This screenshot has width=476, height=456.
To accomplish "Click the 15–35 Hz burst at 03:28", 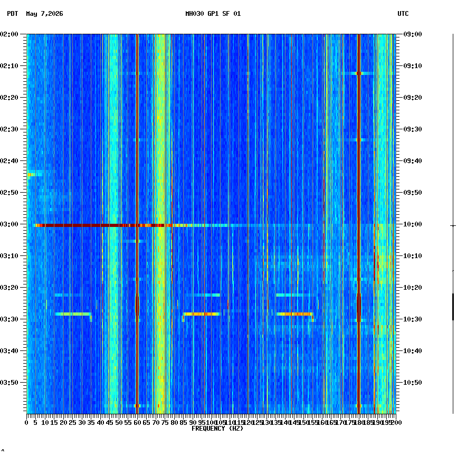I will [73, 314].
